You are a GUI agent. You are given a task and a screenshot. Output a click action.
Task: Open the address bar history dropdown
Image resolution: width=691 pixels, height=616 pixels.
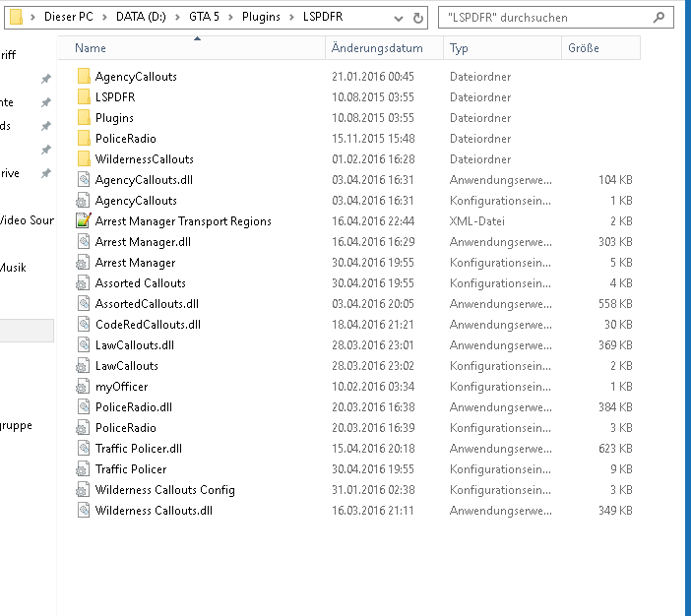coord(399,18)
